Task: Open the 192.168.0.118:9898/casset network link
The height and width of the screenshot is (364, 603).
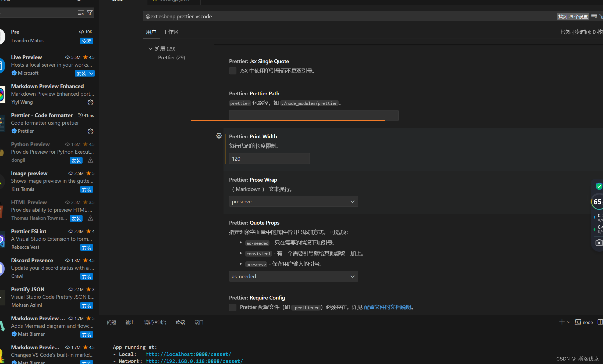Action: tap(194, 361)
